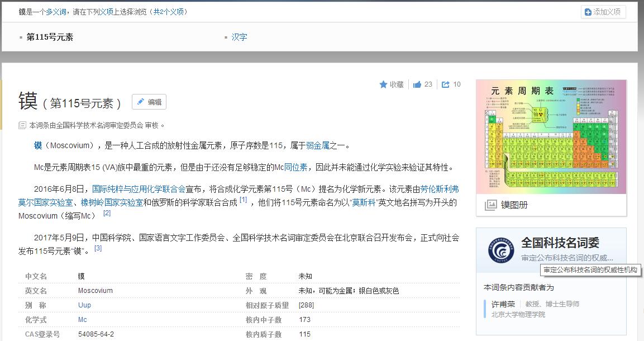Click the add sense (添加义项) button

tap(604, 12)
